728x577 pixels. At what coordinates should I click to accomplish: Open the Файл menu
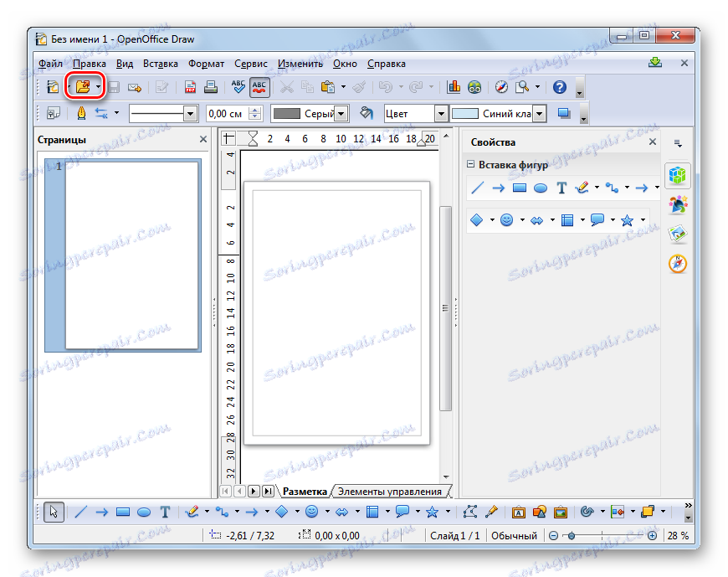pyautogui.click(x=50, y=64)
